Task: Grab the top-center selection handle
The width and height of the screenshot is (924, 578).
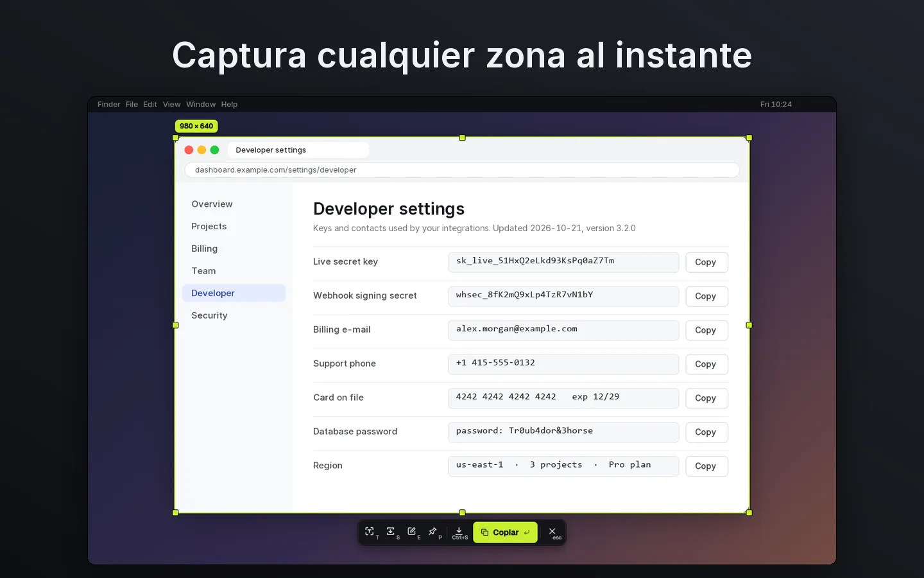Action: (462, 137)
